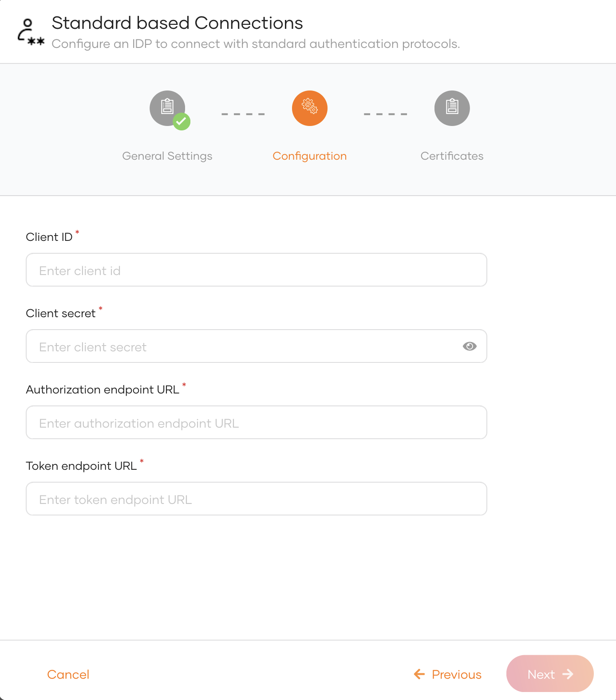Select the Certificates step label
The height and width of the screenshot is (700, 616).
(452, 156)
